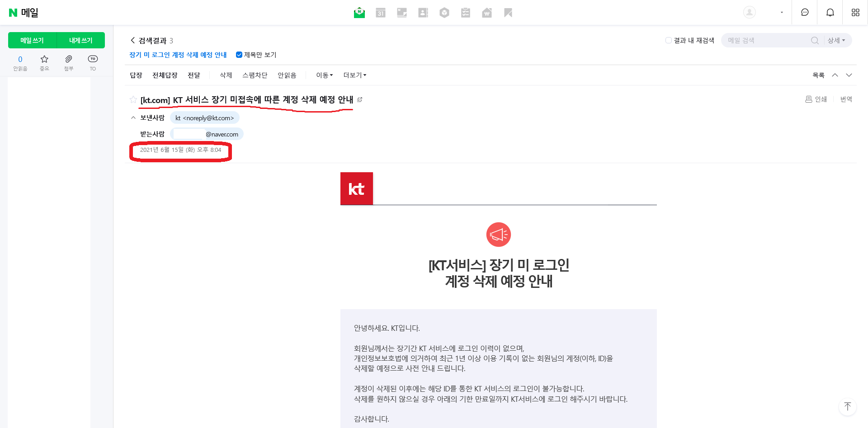Collapse the 보낸사람 sender details chevron
Screen dimensions: 868x428
(133, 118)
